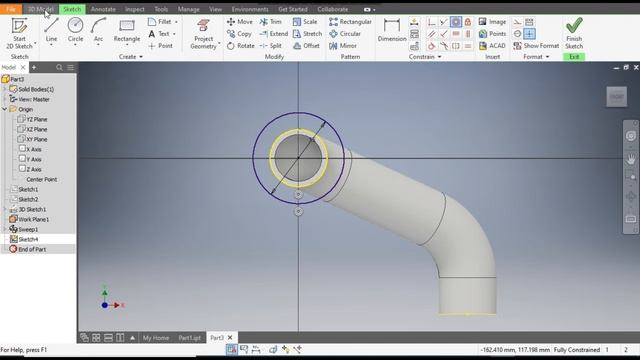640x360 pixels.
Task: Search the model browser
Action: 59,67
